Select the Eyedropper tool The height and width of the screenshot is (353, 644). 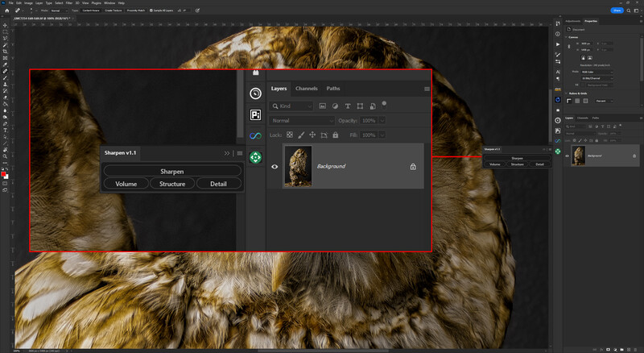(5, 64)
